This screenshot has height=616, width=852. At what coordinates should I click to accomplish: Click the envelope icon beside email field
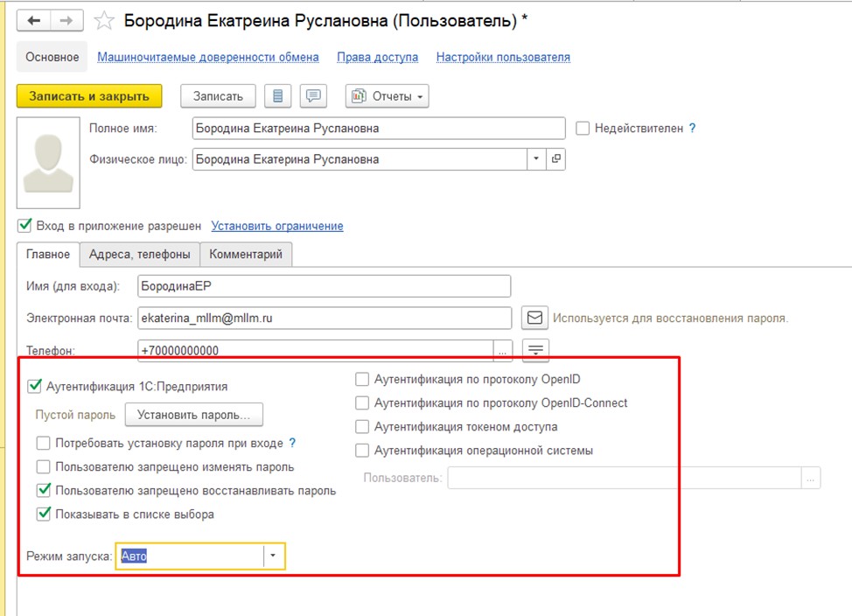534,318
